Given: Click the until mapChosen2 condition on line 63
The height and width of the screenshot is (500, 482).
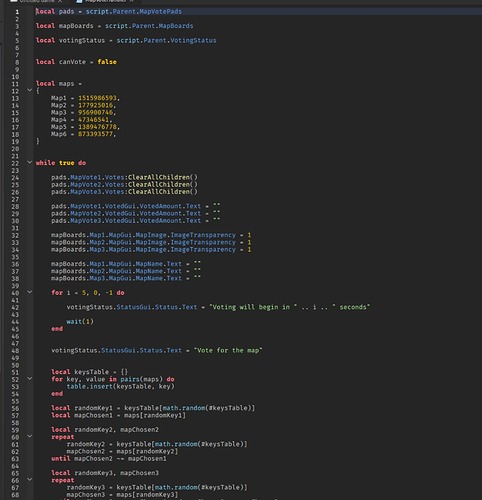Looking at the screenshot, I should click(x=109, y=459).
